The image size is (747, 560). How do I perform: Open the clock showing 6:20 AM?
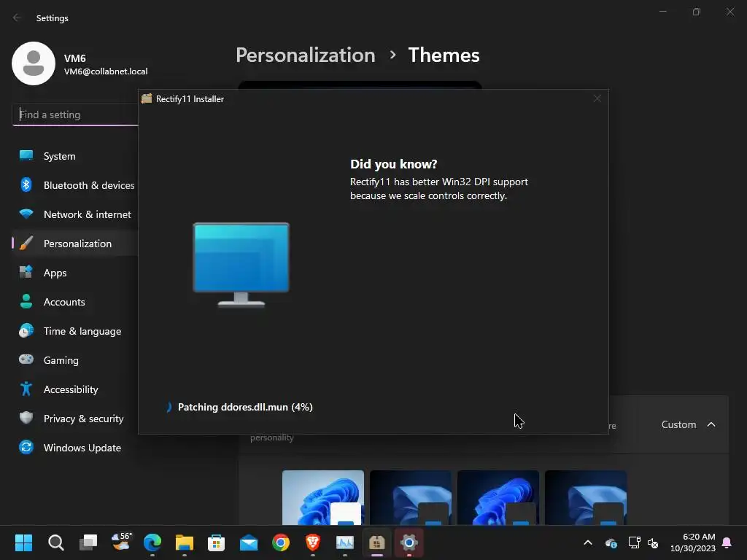(693, 542)
